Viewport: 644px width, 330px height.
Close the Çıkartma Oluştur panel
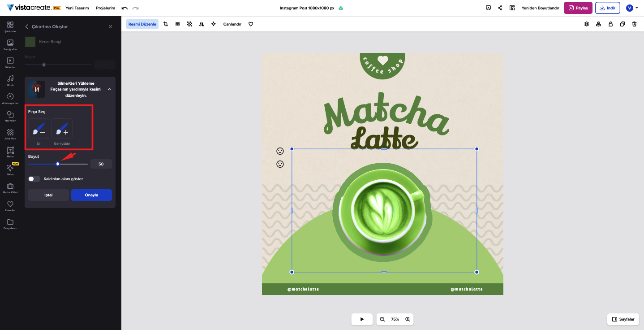(111, 27)
